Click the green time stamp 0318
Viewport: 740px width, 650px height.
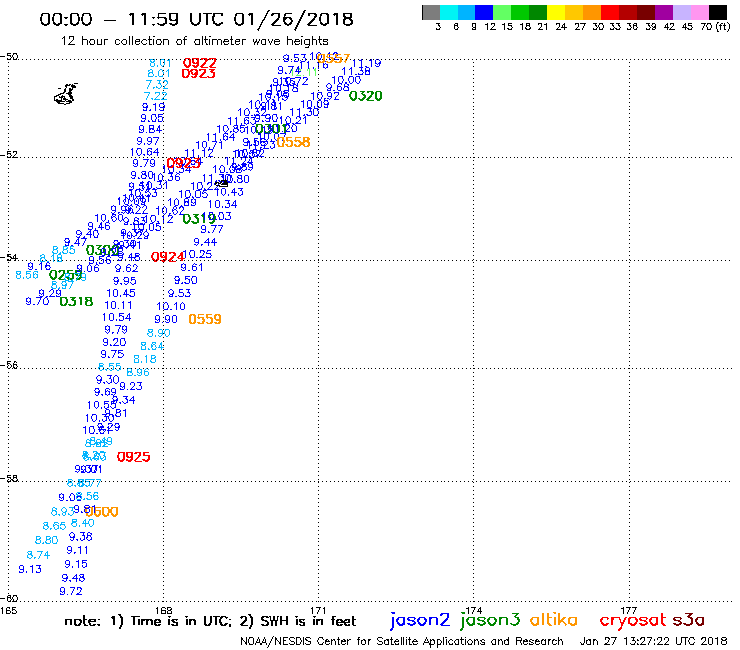coord(76,301)
